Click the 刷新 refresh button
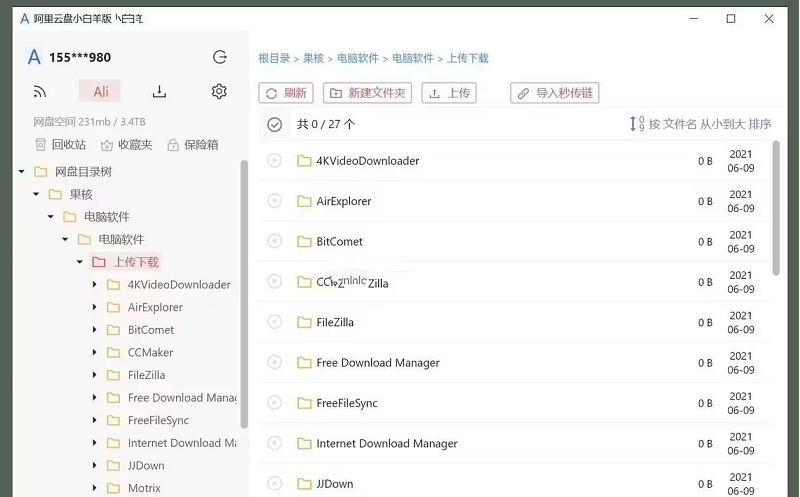The height and width of the screenshot is (497, 800). click(286, 93)
